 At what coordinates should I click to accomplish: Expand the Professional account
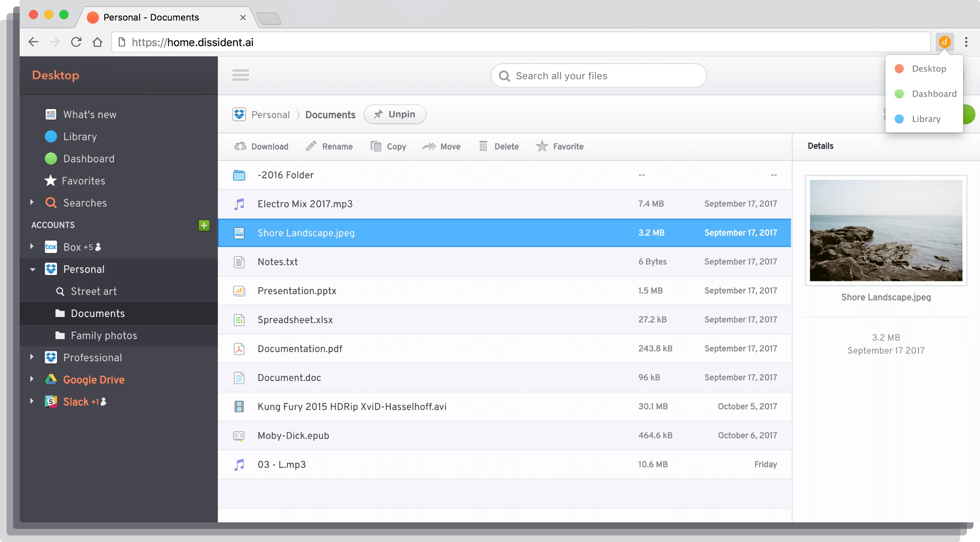point(32,357)
